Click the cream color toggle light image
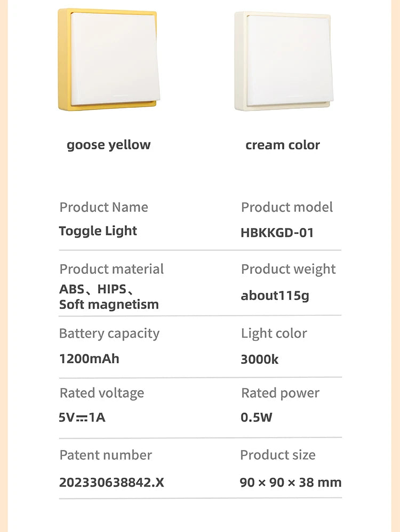This screenshot has width=400, height=532. coord(284,61)
